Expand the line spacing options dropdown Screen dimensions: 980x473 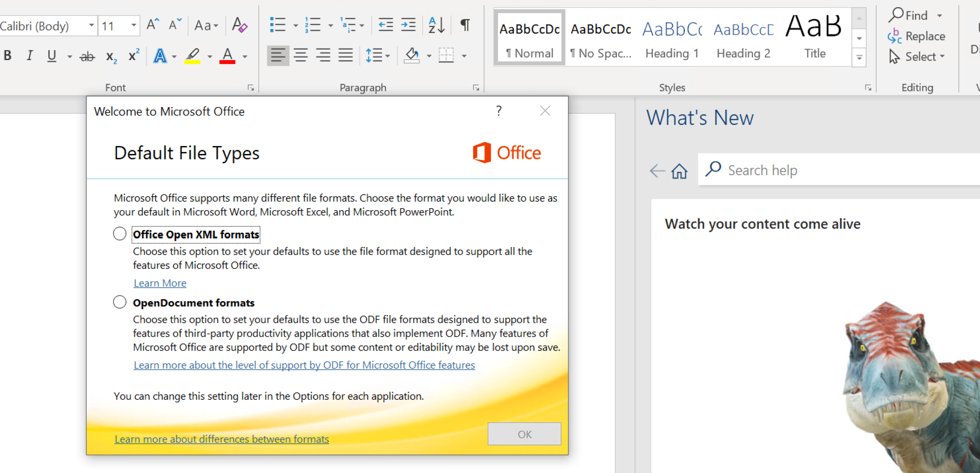point(387,55)
